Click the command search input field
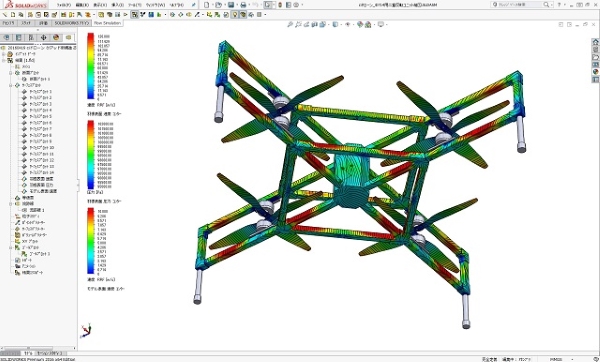The height and width of the screenshot is (362, 600). [x=520, y=5]
